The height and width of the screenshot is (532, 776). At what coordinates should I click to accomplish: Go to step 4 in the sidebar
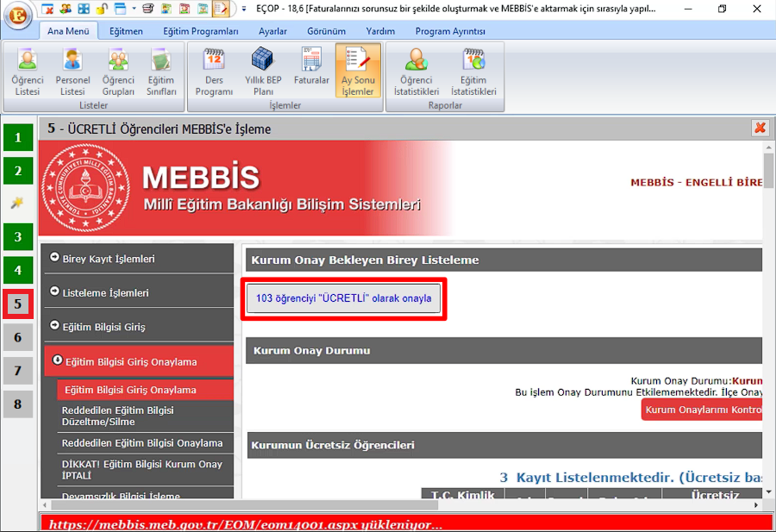18,270
